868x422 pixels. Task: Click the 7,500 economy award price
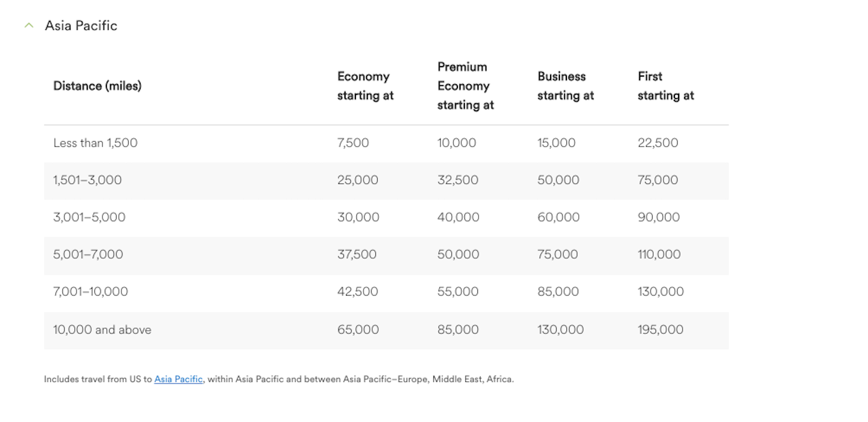click(x=353, y=143)
